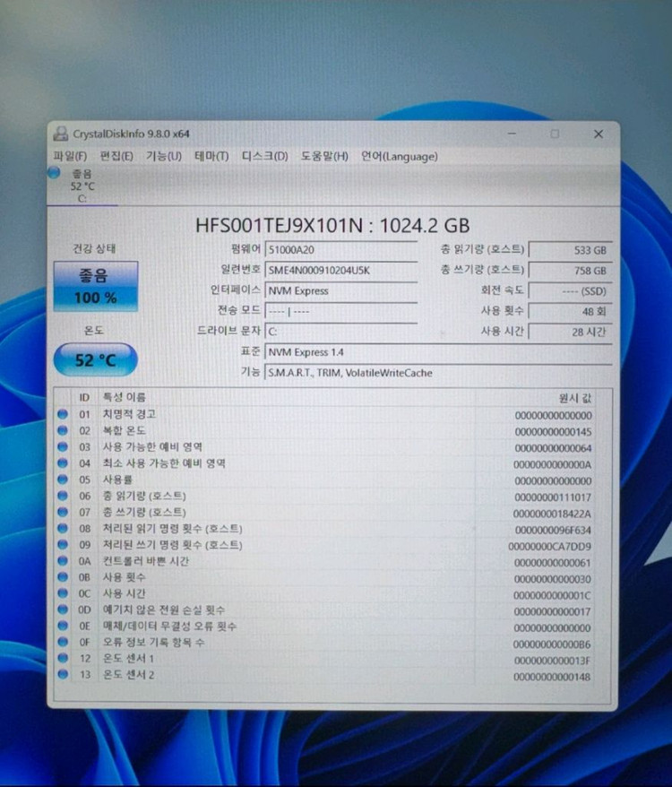Image resolution: width=672 pixels, height=787 pixels.
Task: Click raw value 0000000018422A
Action: (552, 514)
